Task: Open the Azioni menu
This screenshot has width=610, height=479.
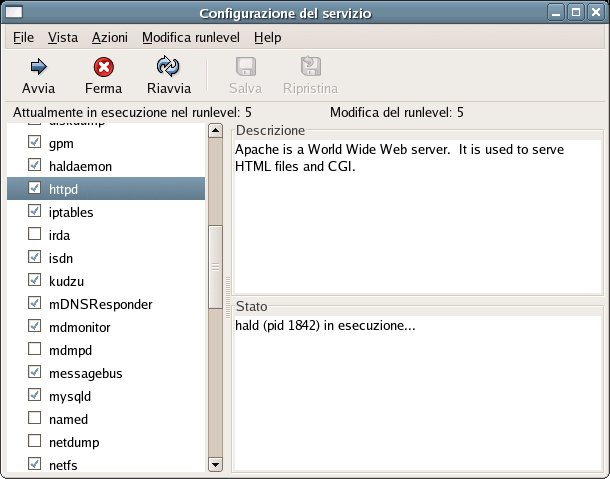Action: pyautogui.click(x=110, y=37)
